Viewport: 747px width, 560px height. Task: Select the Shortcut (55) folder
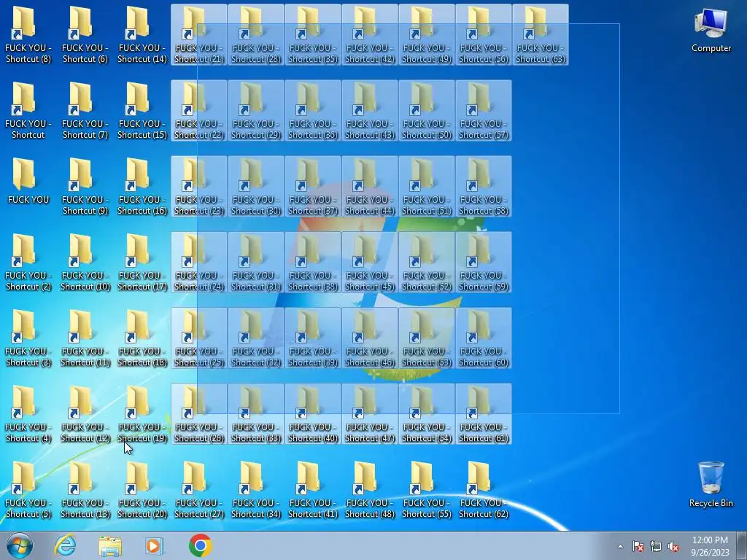[x=426, y=490]
